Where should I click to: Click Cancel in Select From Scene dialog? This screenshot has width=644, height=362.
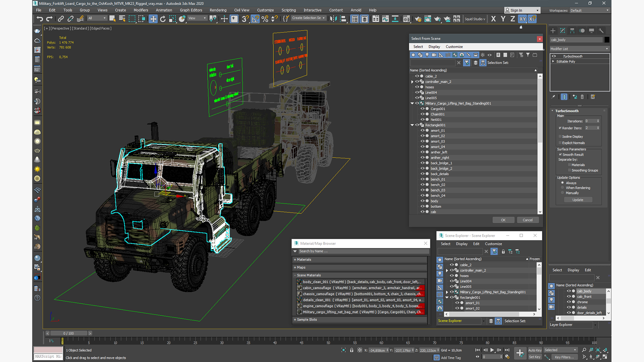(528, 220)
